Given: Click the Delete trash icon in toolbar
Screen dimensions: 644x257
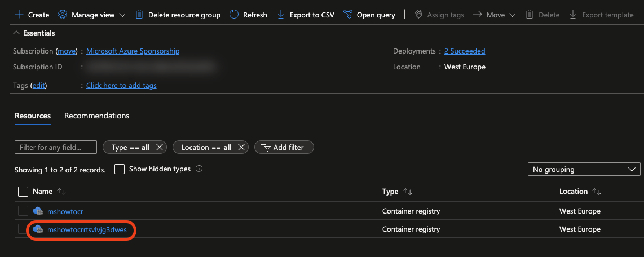Looking at the screenshot, I should [530, 15].
